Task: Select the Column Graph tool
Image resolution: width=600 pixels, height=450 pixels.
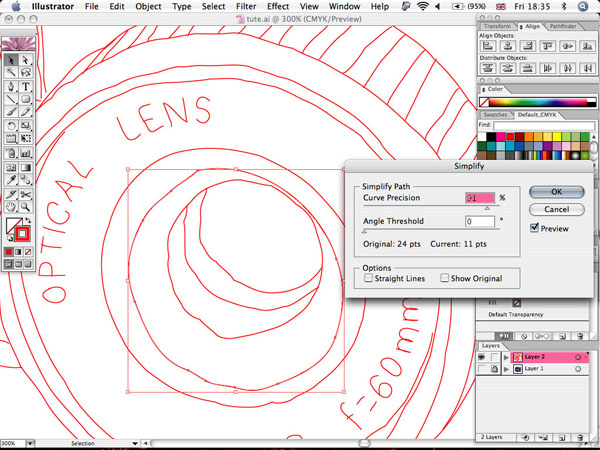Action: [x=25, y=153]
